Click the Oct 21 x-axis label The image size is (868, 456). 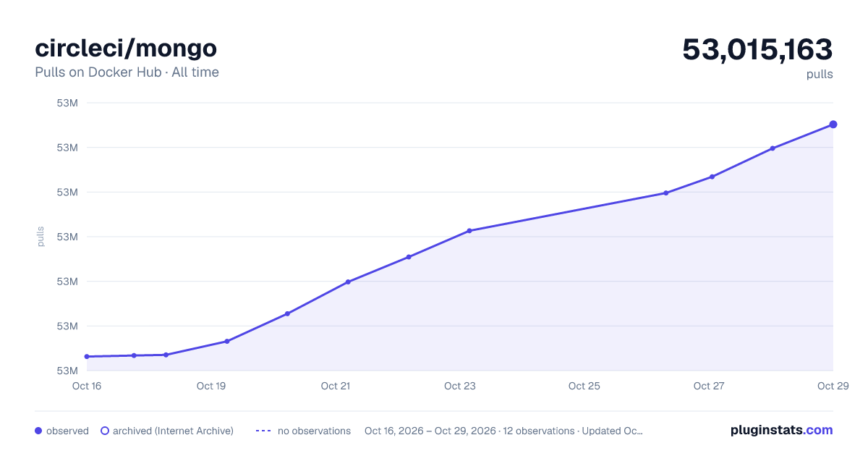click(336, 386)
